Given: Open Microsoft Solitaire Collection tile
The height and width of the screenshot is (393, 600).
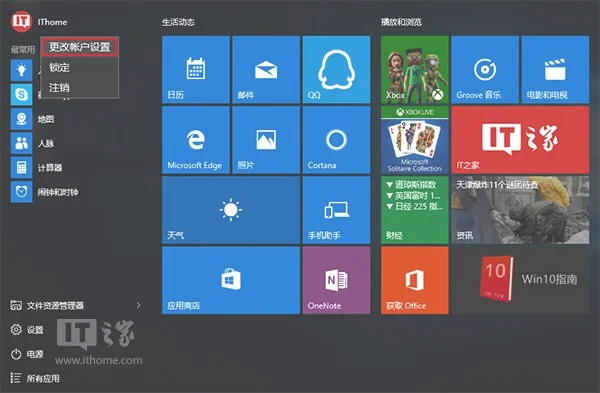Looking at the screenshot, I should [415, 140].
